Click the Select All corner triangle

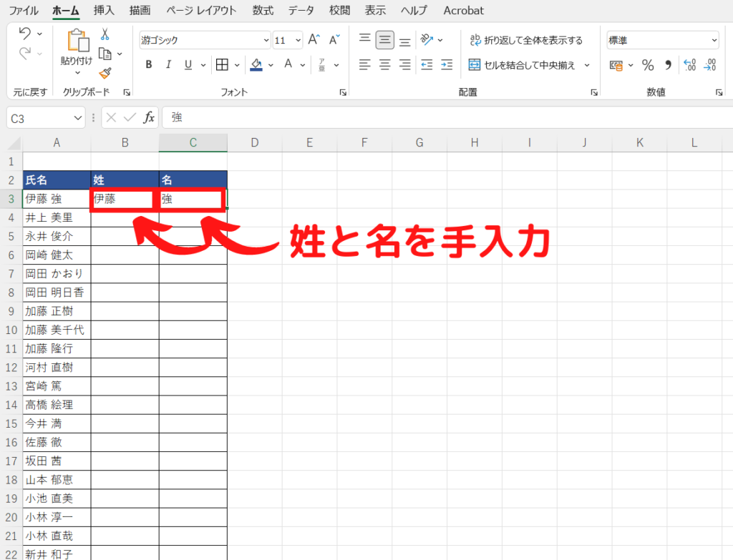click(x=14, y=143)
